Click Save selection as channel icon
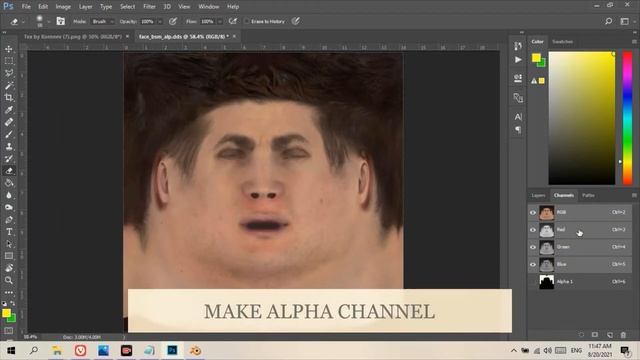The image size is (640, 360). point(595,335)
